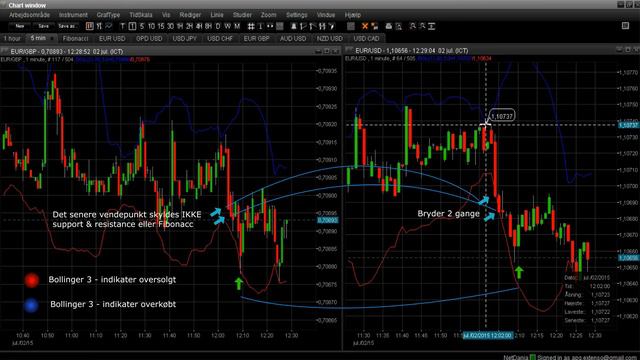Open the print preview icon
Viewport: 640px width, 360px height.
398,26
